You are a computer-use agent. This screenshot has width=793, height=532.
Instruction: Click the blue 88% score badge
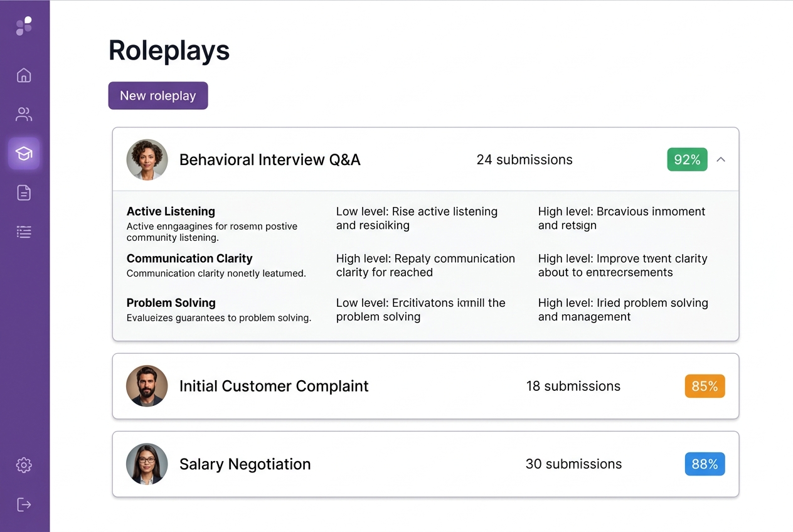[x=705, y=464]
